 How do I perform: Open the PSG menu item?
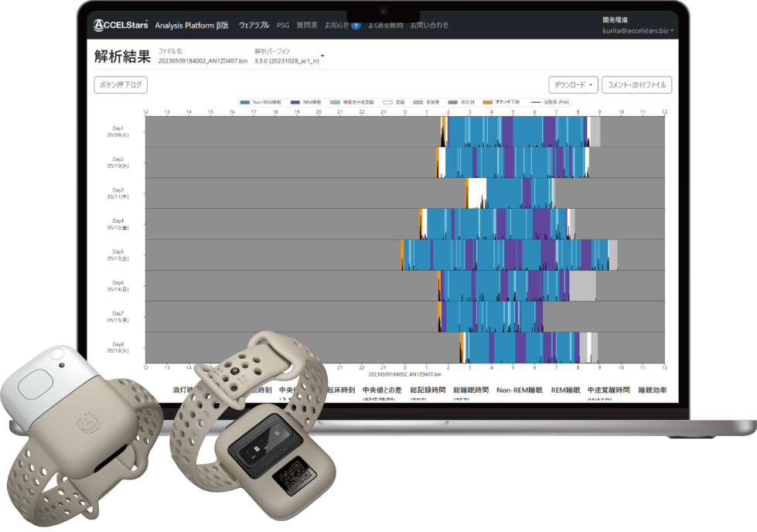[283, 25]
